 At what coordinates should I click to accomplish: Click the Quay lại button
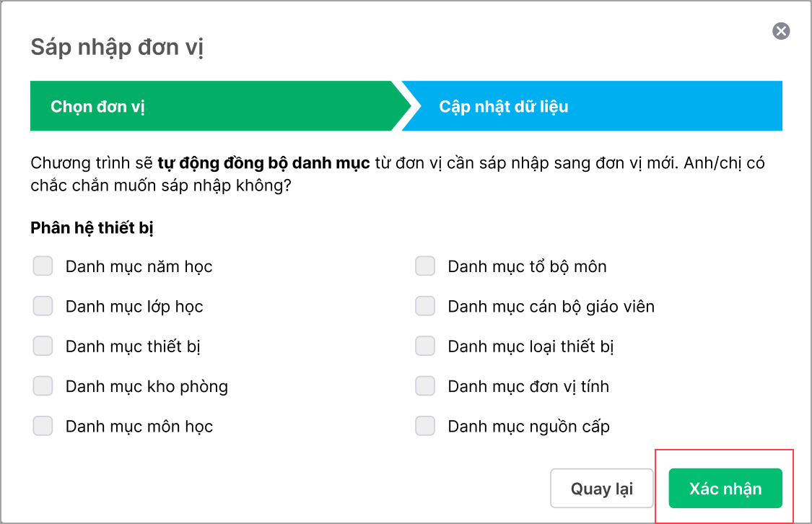tap(601, 489)
